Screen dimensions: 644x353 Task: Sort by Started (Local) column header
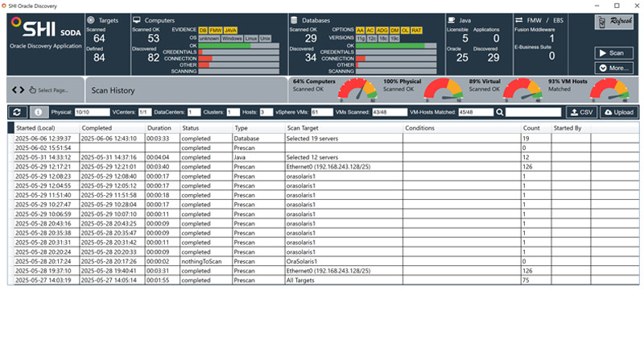click(x=46, y=128)
